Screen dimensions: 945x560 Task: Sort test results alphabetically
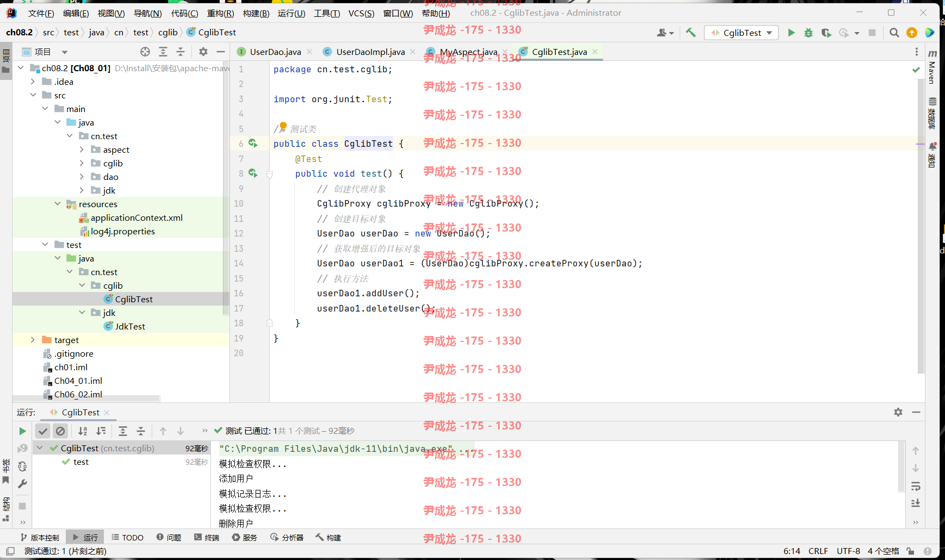(83, 431)
